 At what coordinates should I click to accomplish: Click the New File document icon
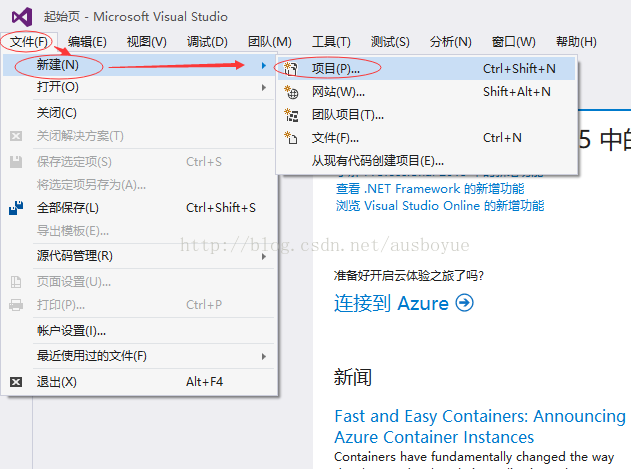click(x=291, y=138)
